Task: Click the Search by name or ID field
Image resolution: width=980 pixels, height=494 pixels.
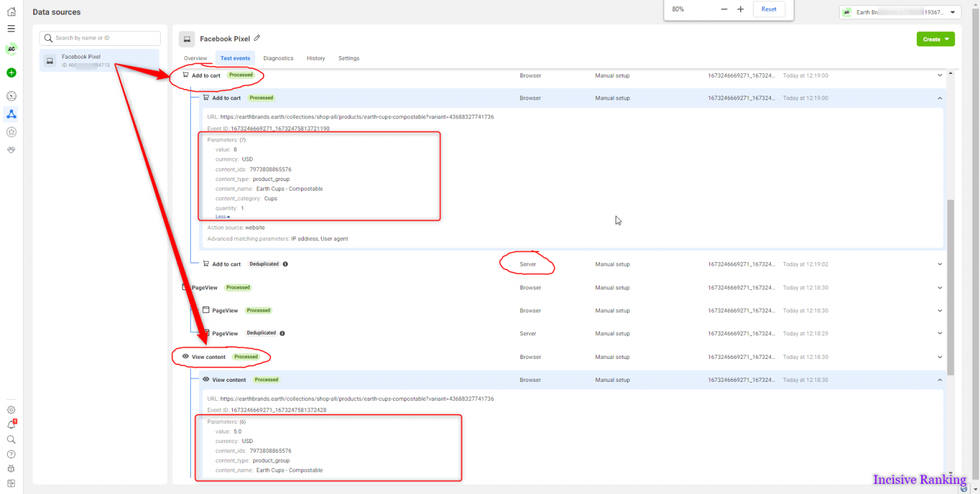Action: click(100, 38)
